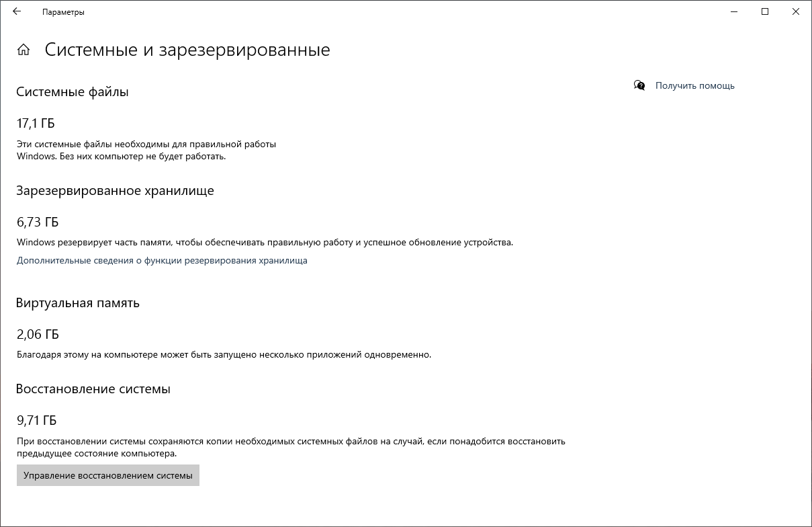Click the back arrow in the title bar
This screenshot has width=812, height=527.
click(x=17, y=11)
